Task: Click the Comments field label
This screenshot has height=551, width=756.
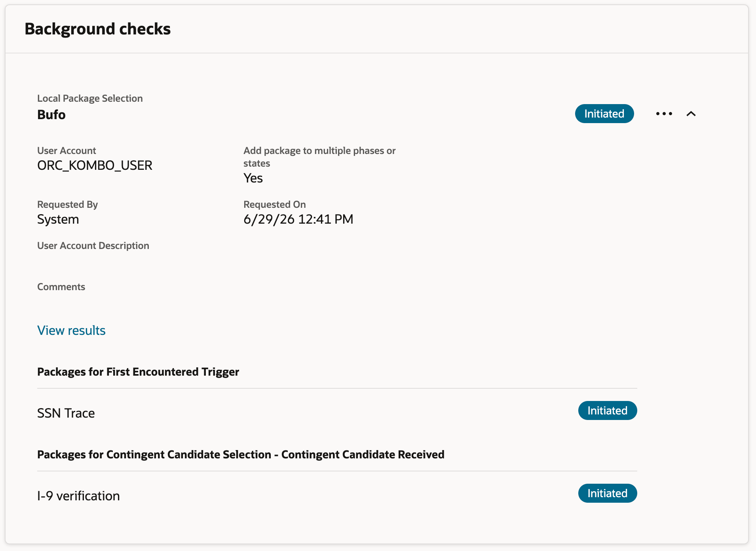Action: 61,287
